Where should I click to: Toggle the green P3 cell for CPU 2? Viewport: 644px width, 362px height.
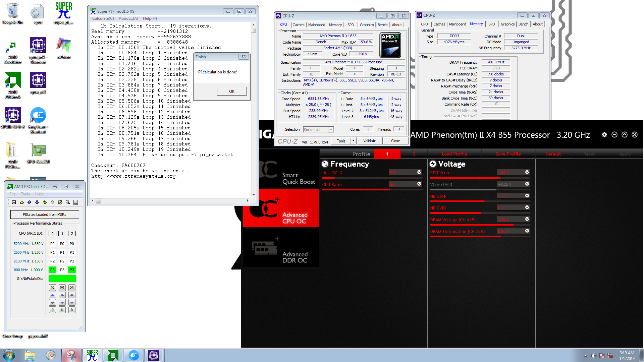coord(72,270)
